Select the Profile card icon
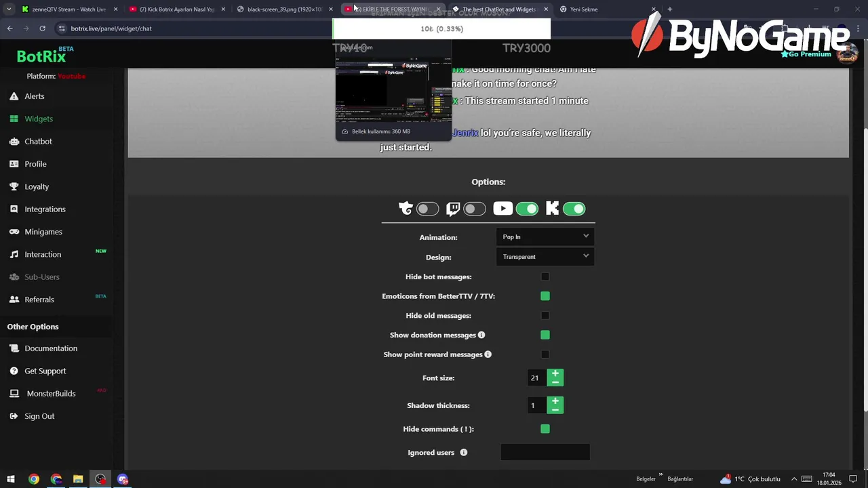Viewport: 868px width, 488px height. [14, 164]
